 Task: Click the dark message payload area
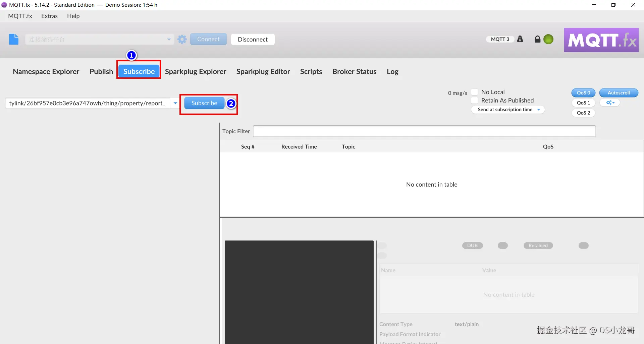[x=299, y=292]
